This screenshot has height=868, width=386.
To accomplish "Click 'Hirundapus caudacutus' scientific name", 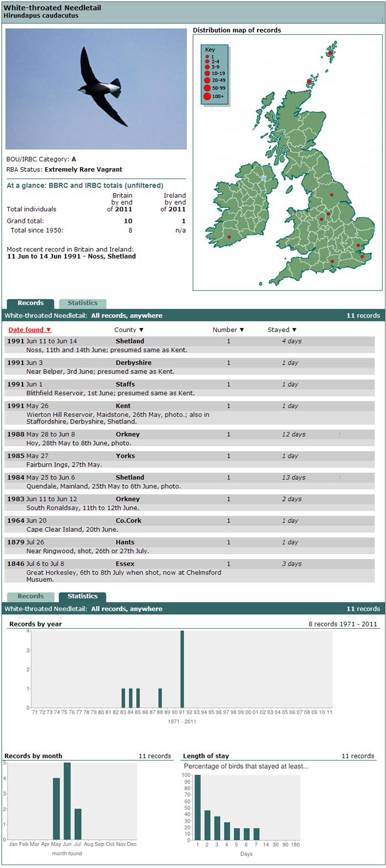I will (x=41, y=16).
